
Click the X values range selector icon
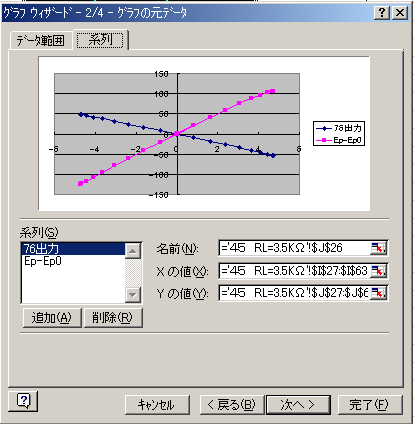click(378, 271)
